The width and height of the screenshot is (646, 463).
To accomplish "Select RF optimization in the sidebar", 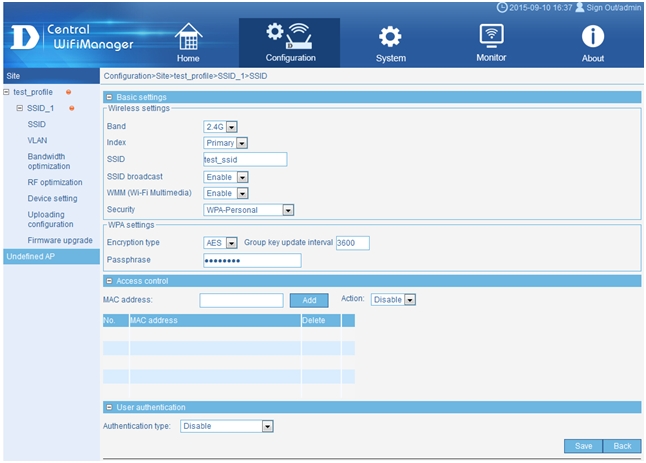I will (55, 182).
